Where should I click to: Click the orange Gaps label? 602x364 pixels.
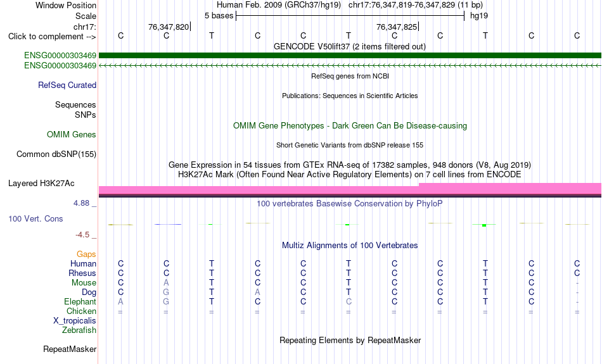click(x=86, y=254)
